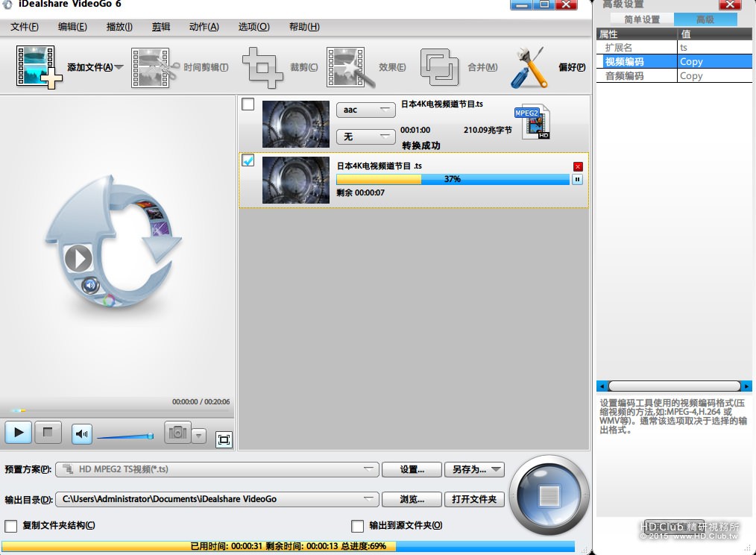Edit the 音频编码 Copy value
This screenshot has width=756, height=555.
point(715,76)
